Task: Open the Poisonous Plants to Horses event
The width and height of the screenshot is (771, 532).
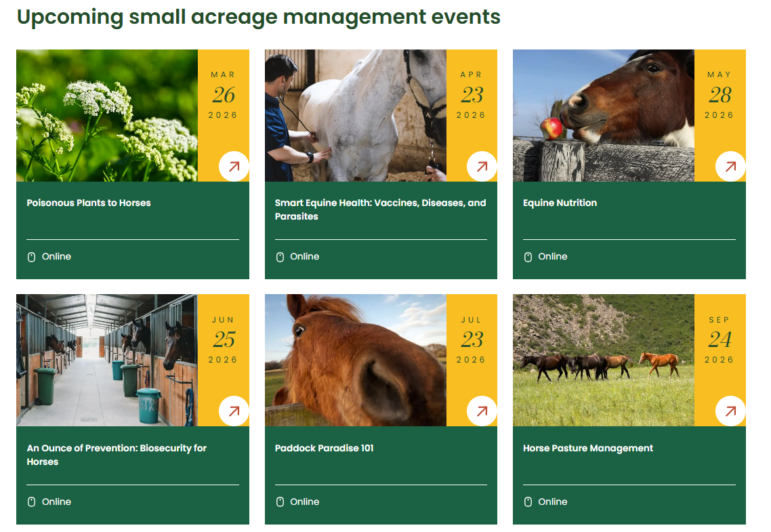Action: pyautogui.click(x=89, y=202)
